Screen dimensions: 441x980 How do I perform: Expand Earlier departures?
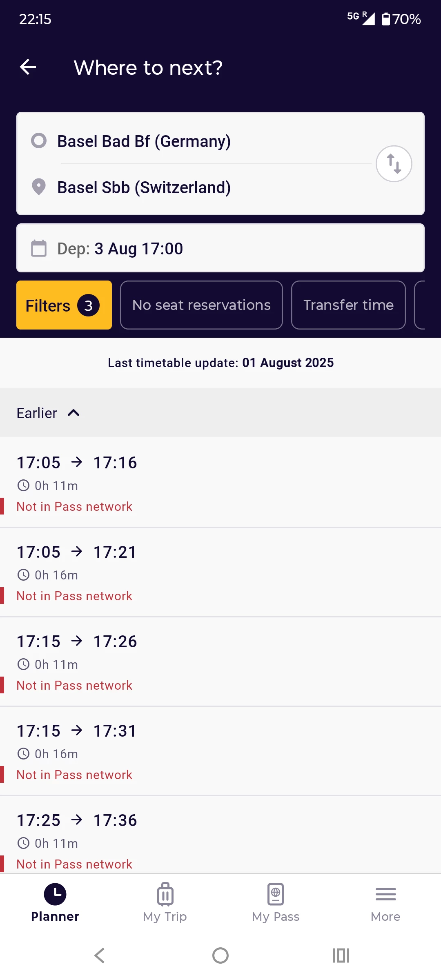coord(48,413)
